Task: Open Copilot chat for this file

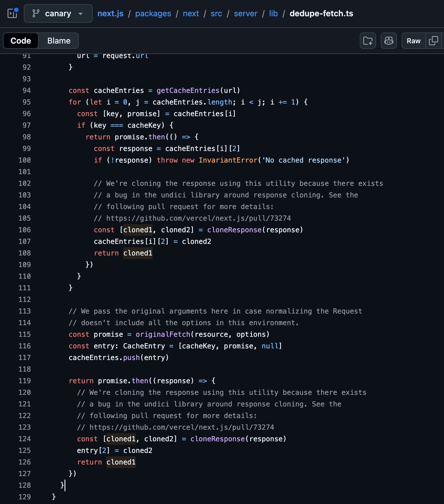Action: (388, 41)
